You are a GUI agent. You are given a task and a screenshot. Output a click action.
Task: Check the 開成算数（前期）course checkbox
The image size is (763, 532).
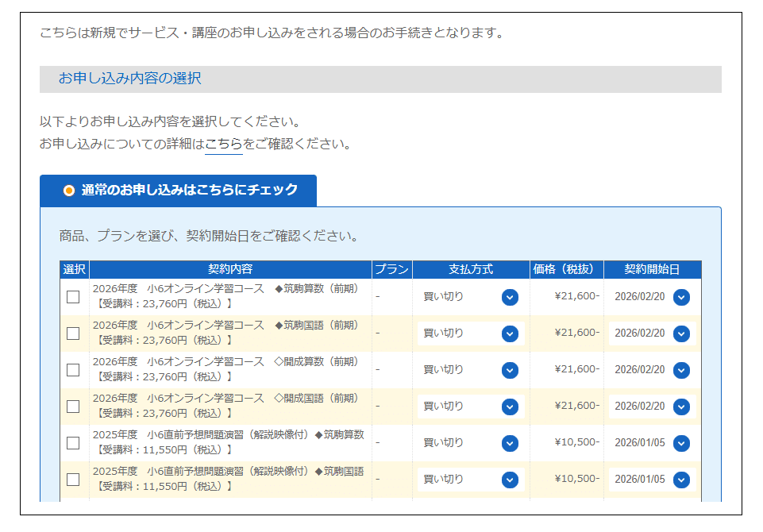(x=73, y=370)
